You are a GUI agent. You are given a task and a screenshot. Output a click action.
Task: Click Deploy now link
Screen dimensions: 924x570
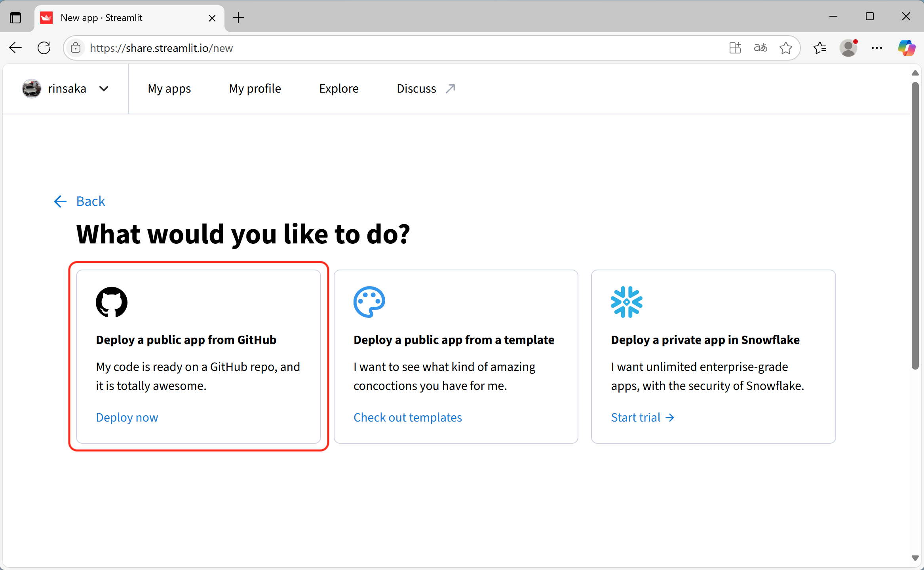click(127, 418)
